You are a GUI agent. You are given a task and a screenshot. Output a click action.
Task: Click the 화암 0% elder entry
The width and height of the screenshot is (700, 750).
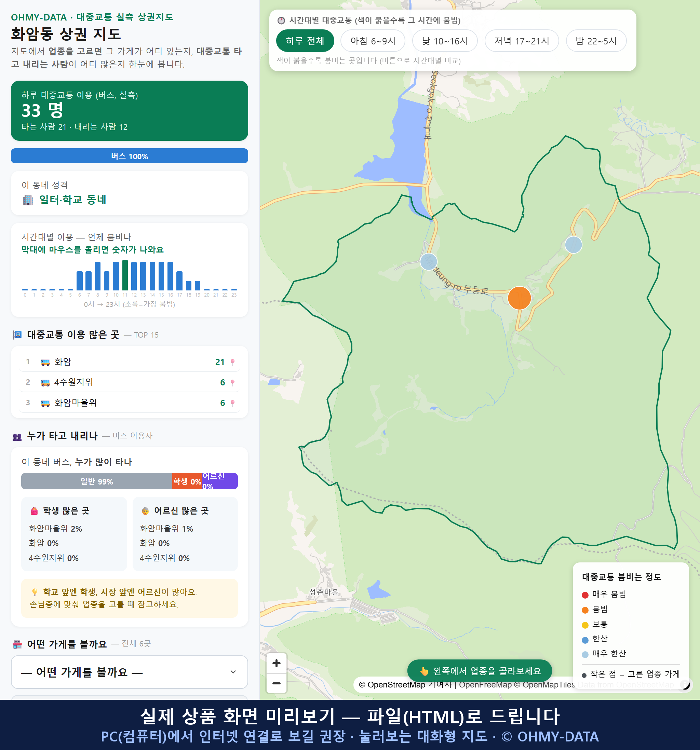[155, 543]
